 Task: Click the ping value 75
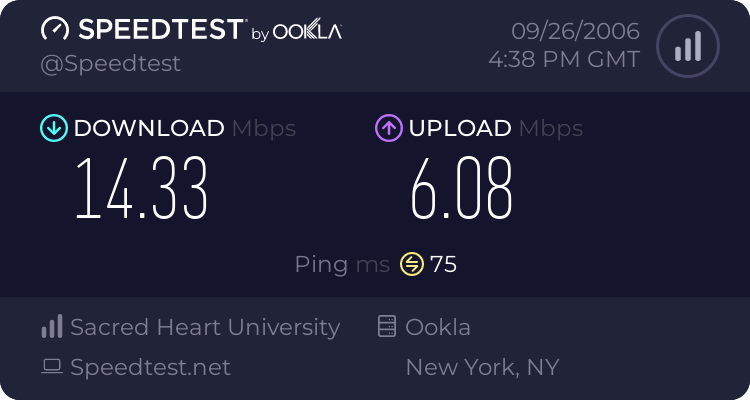tap(443, 264)
